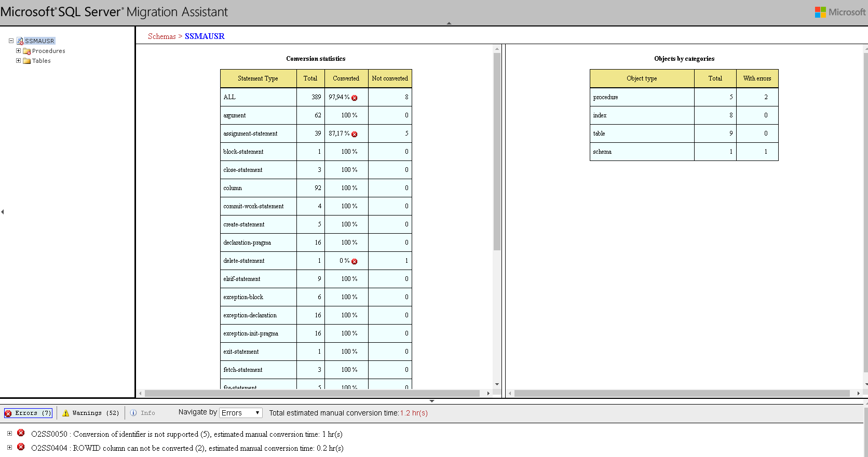Click the SSMAUSR schema icon in tree

tap(20, 41)
